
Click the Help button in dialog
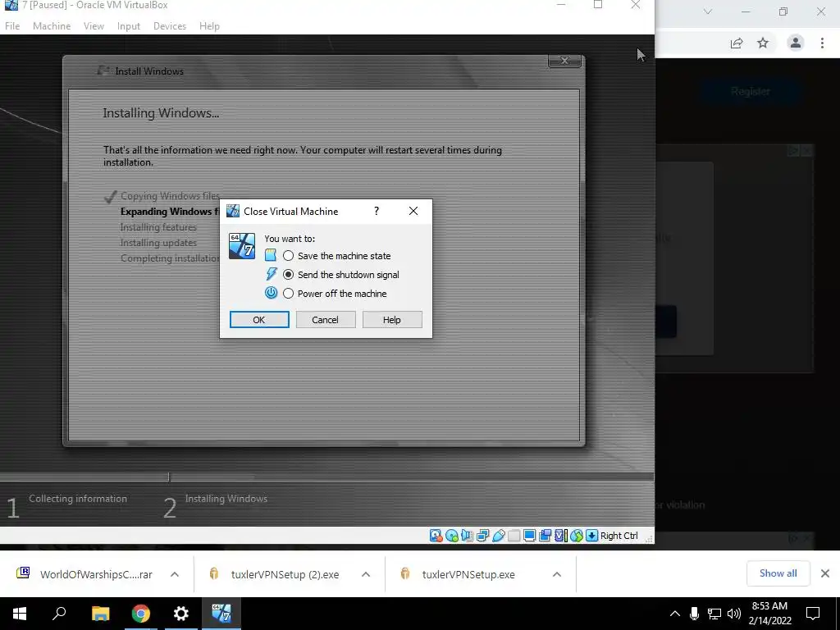click(x=391, y=319)
